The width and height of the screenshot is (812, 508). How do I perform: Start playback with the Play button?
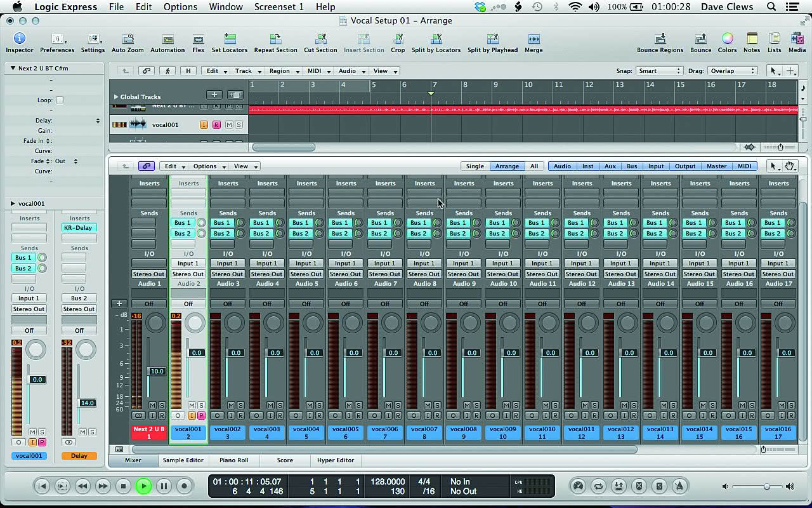click(x=143, y=486)
